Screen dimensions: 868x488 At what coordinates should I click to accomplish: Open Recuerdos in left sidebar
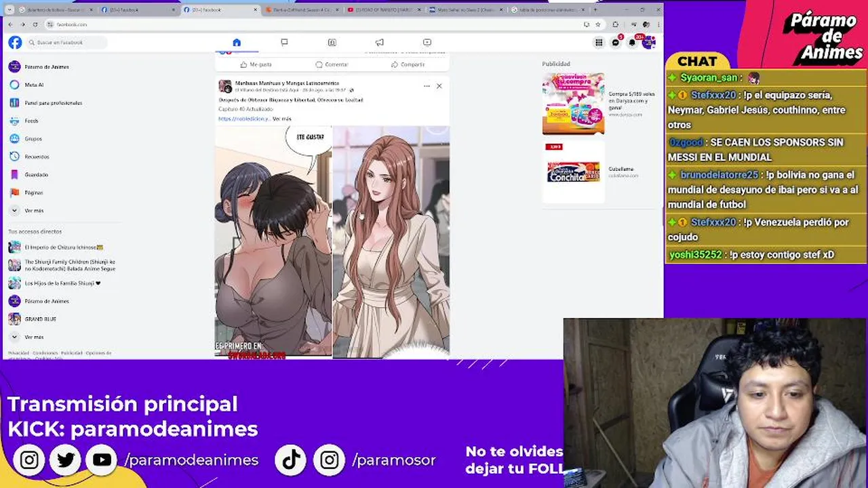tap(37, 157)
